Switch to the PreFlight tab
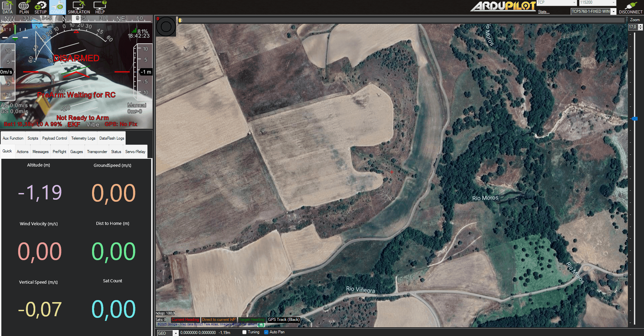This screenshot has width=644, height=336. pos(59,152)
